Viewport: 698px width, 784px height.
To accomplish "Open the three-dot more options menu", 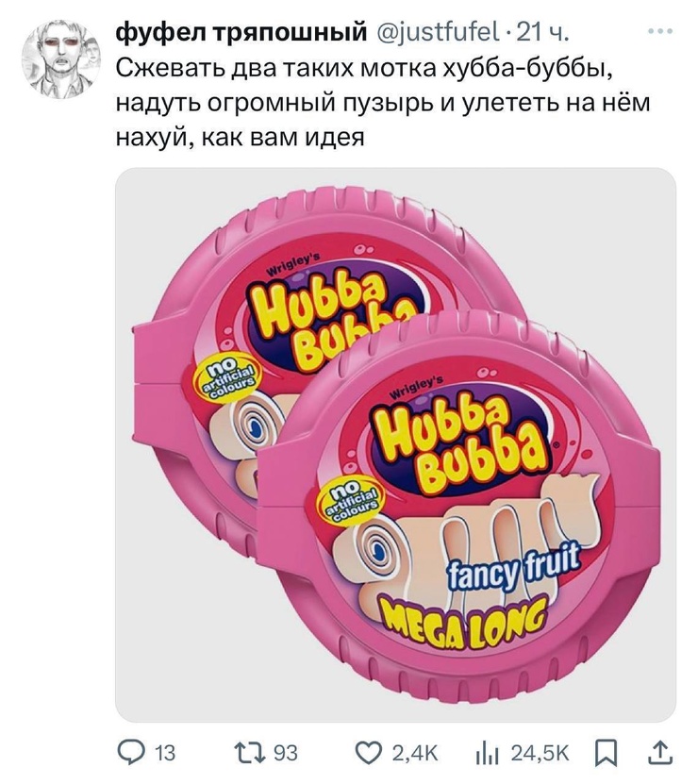I will (x=660, y=31).
